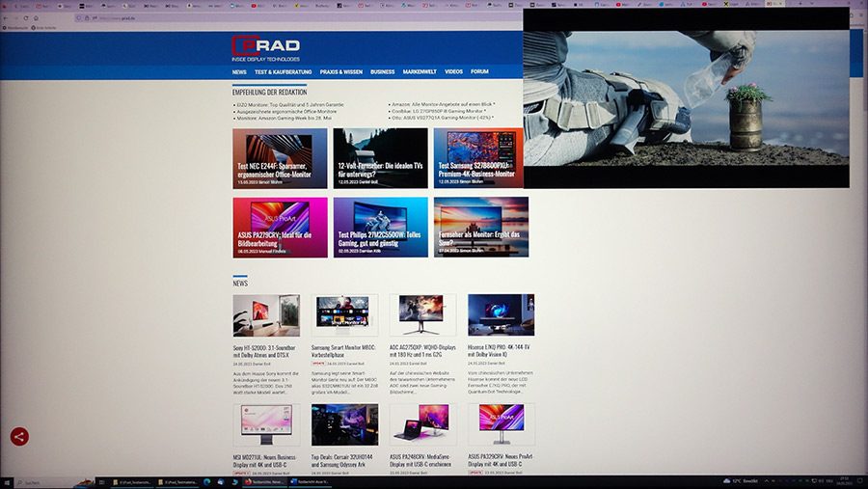Open Hisense E7KQ PRO headline
This screenshot has height=489, width=868.
coord(499,350)
